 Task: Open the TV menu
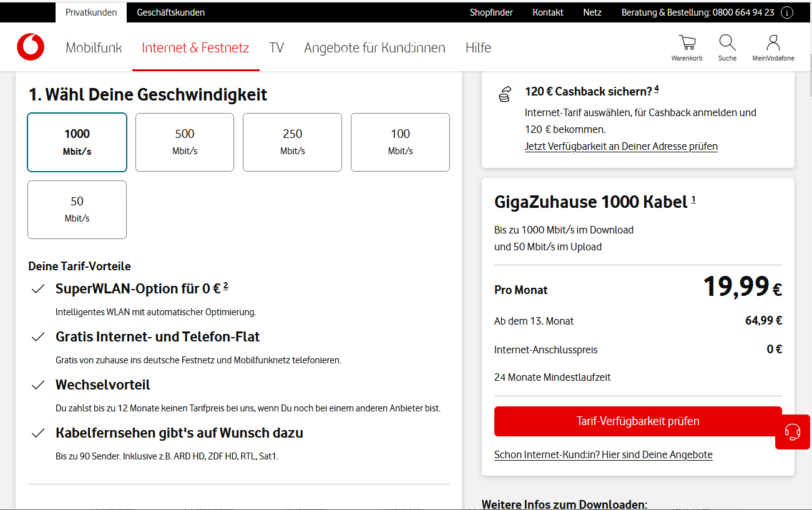pos(276,48)
